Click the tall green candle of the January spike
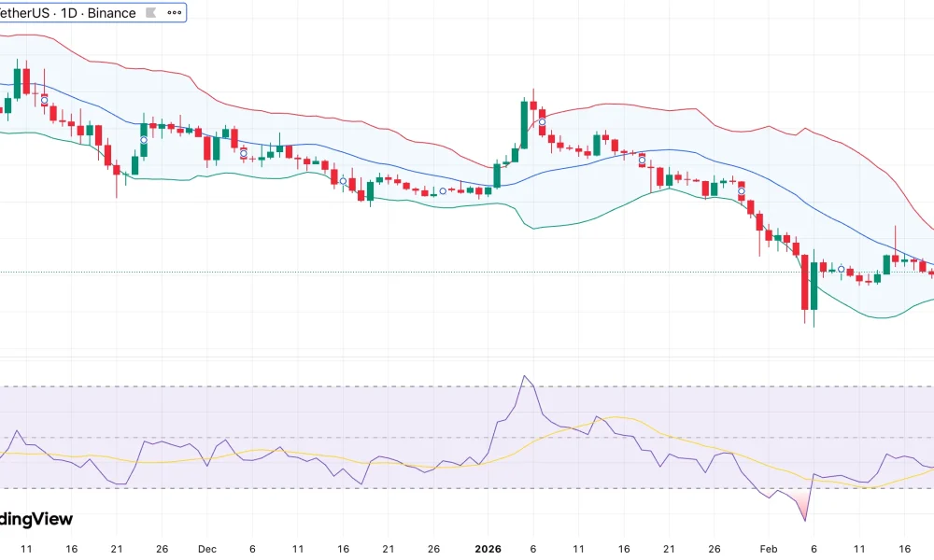Screen dimensions: 934x560 tap(524, 123)
